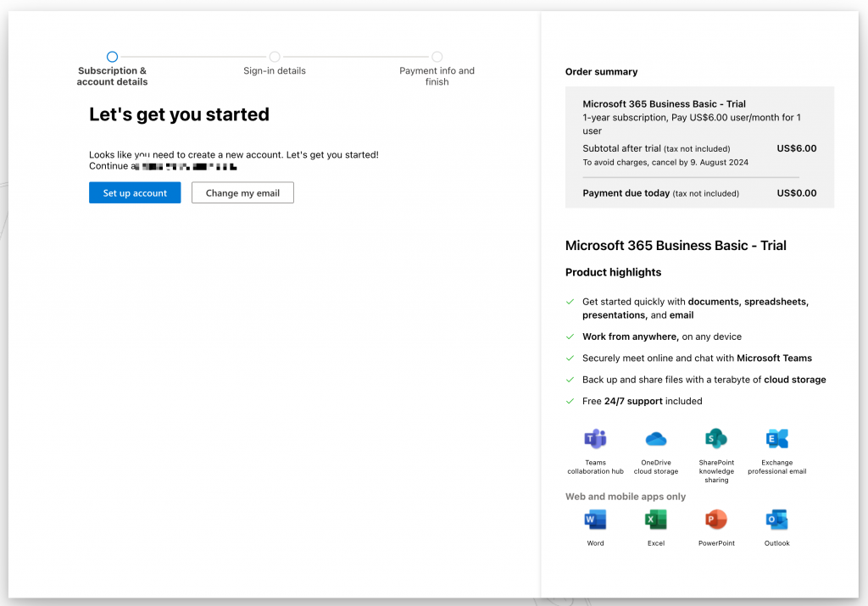Click the Order summary heading
Viewport: 868px width, 606px height.
(601, 72)
